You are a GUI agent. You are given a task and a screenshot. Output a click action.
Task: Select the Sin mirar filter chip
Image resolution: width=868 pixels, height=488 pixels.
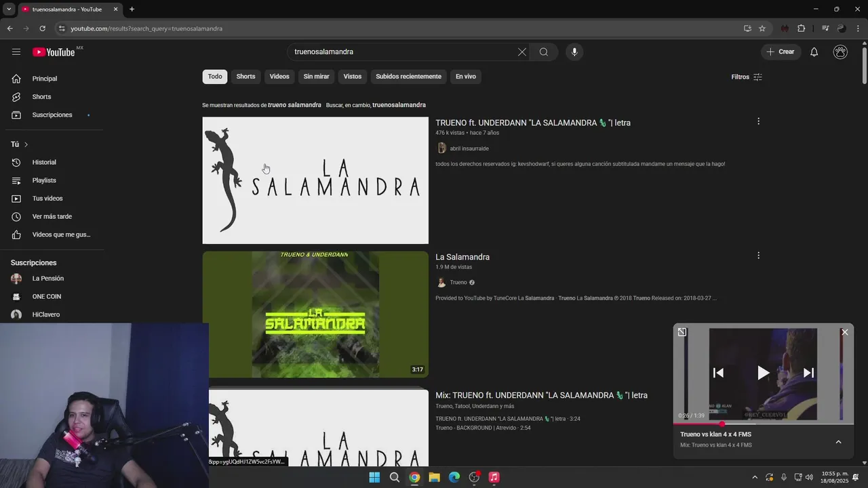[316, 77]
